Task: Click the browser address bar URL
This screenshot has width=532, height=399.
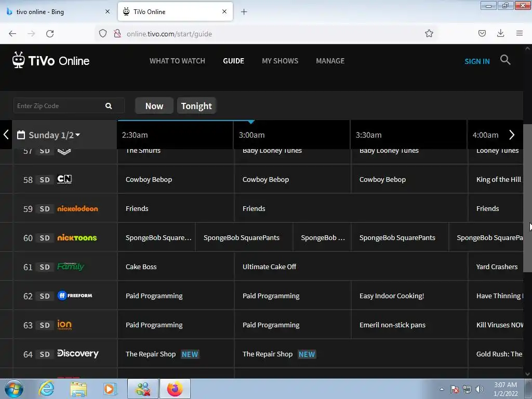Action: (x=169, y=34)
